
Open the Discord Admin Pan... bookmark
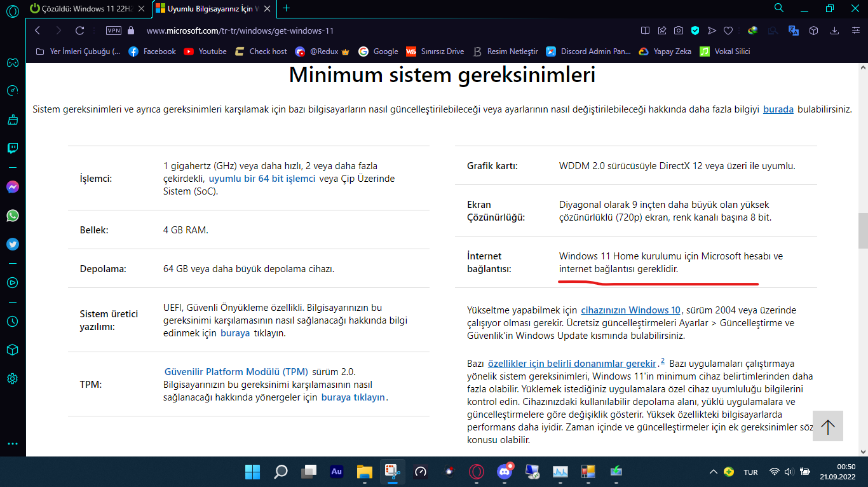click(x=588, y=51)
